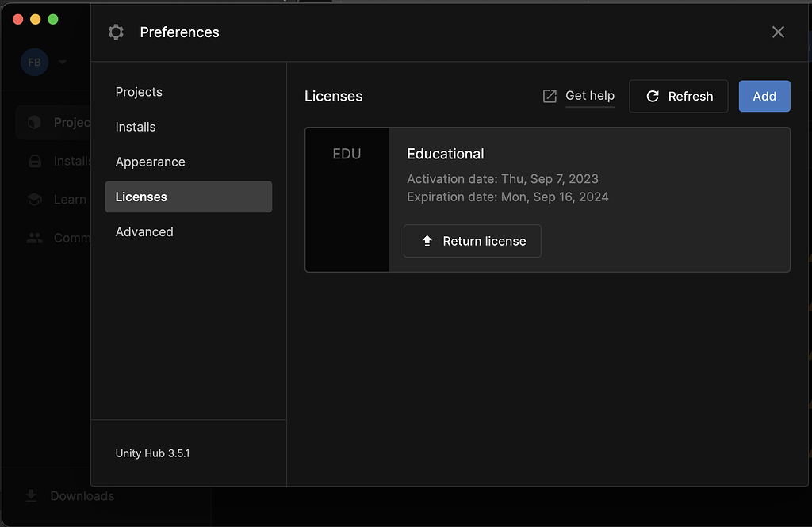Click the Add button to add a license
Viewport: 812px width, 527px height.
click(x=764, y=96)
